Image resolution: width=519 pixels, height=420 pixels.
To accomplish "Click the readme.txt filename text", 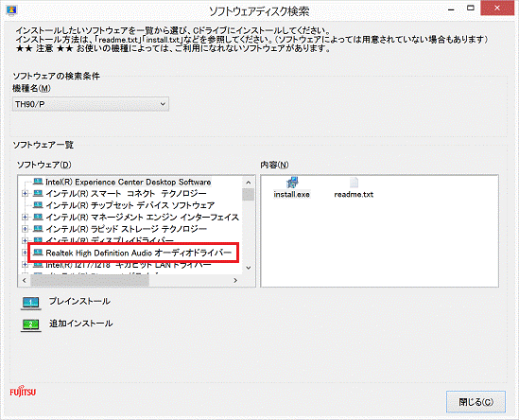I will [x=354, y=195].
